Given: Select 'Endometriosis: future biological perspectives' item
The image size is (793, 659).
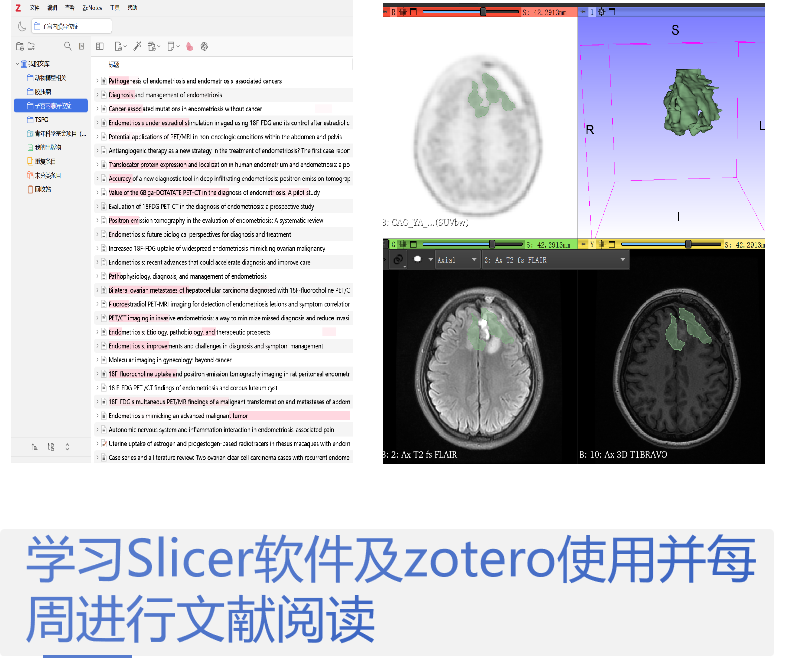Looking at the screenshot, I should [x=223, y=234].
